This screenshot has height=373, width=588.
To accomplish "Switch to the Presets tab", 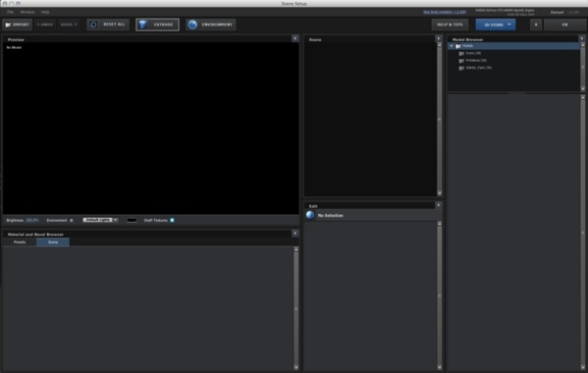I will tap(20, 242).
